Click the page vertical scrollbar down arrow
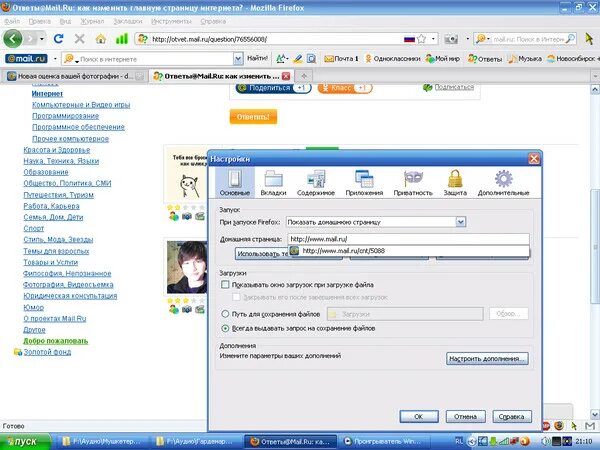 [x=595, y=414]
